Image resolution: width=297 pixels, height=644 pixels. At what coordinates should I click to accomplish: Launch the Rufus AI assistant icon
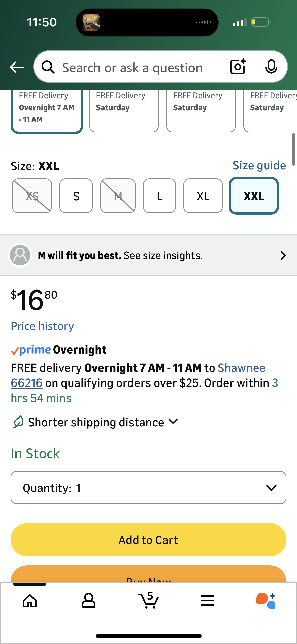(x=266, y=600)
